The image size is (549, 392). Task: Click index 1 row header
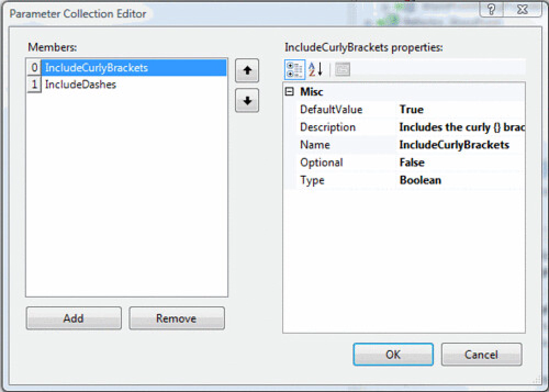pyautogui.click(x=34, y=85)
